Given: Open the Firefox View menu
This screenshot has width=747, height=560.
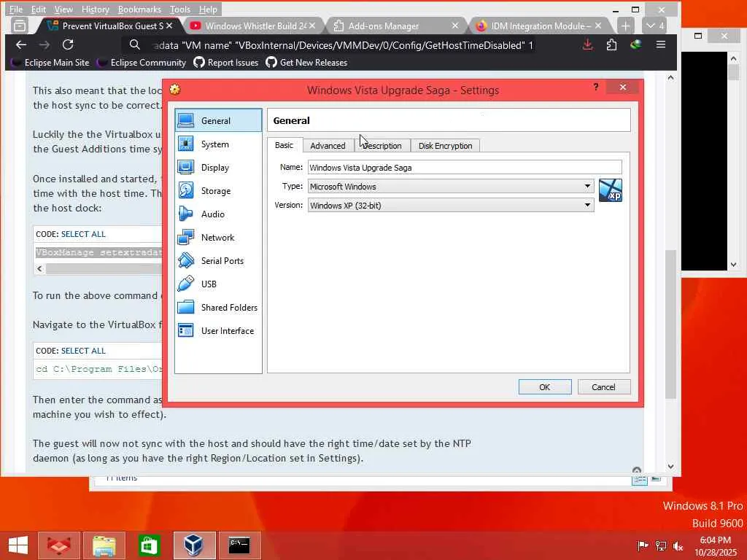Looking at the screenshot, I should pos(63,9).
